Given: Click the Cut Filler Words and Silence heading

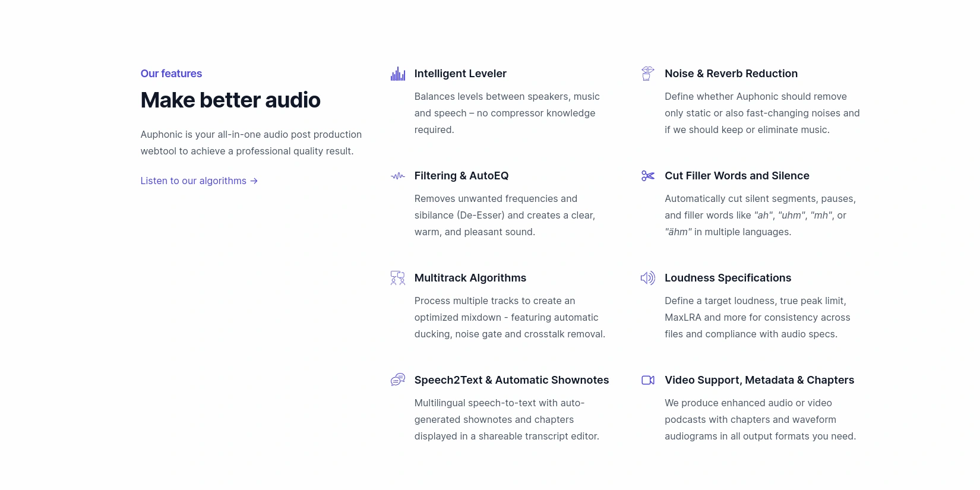Looking at the screenshot, I should tap(736, 176).
